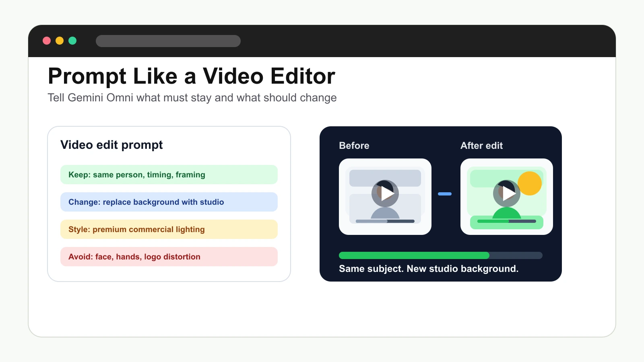The height and width of the screenshot is (362, 644).
Task: Click the red close window dot
Action: pyautogui.click(x=47, y=41)
